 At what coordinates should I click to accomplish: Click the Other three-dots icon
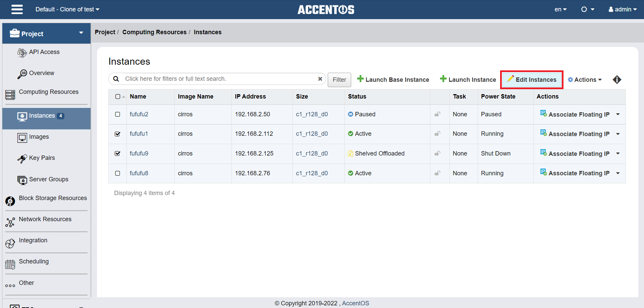click(10, 286)
